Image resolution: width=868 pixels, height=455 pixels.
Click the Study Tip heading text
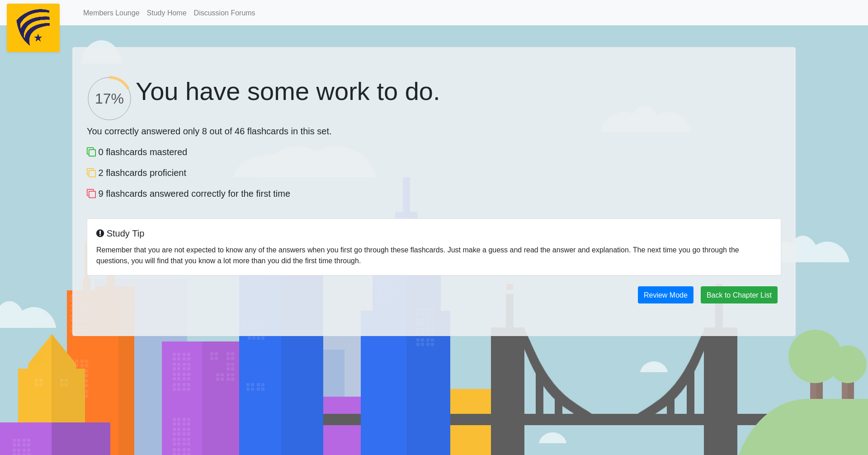coord(125,233)
